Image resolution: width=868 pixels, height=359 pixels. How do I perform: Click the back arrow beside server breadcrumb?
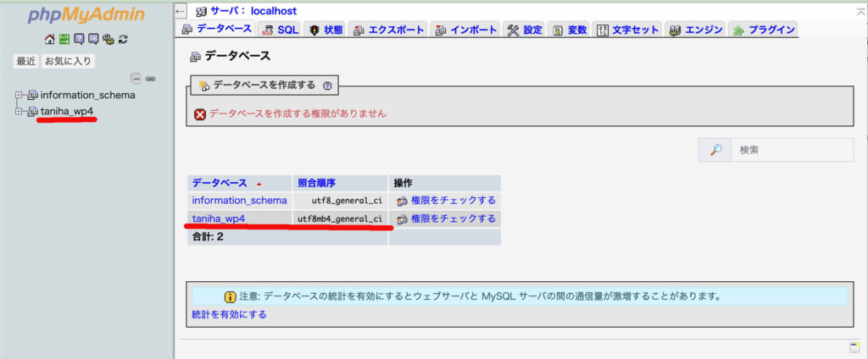tap(180, 10)
